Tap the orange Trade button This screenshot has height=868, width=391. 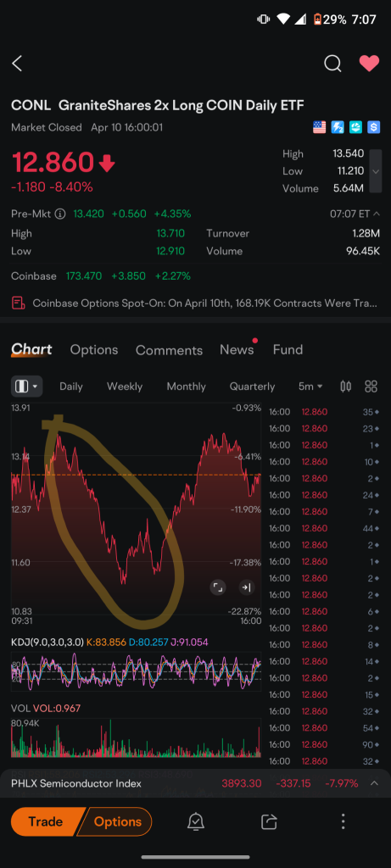point(46,821)
